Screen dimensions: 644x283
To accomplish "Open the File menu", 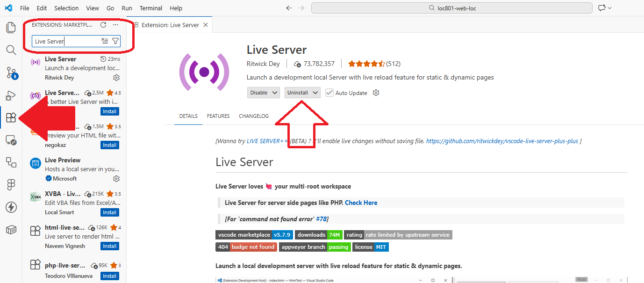I will click(25, 8).
